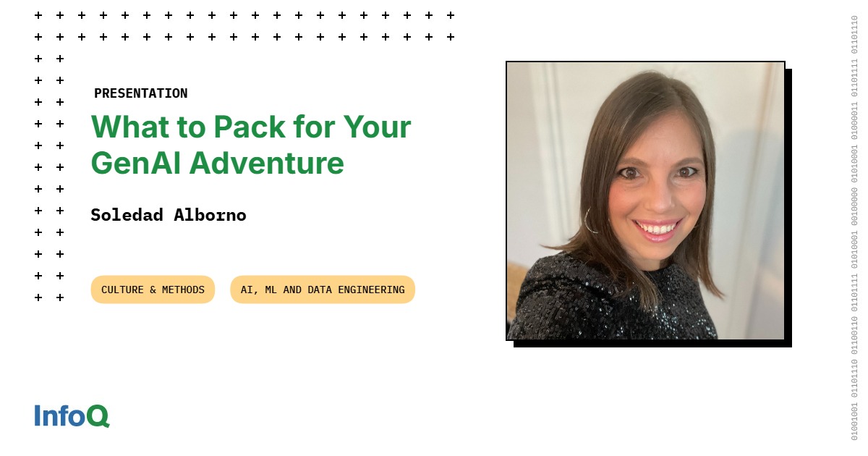Viewport: 868px width, 456px height.
Task: Click the word "Pack" in the title
Action: click(250, 127)
